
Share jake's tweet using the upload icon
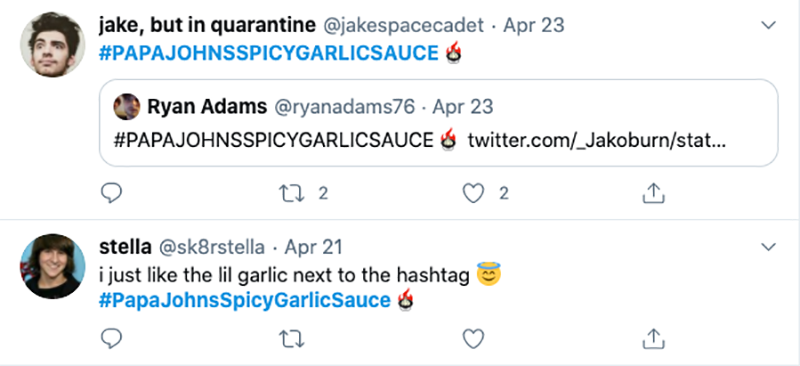(653, 193)
